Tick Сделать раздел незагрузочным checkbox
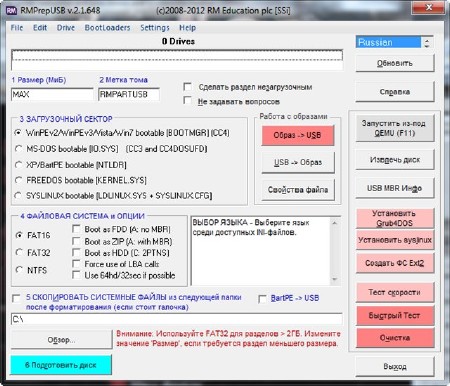The width and height of the screenshot is (450, 386). [188, 87]
